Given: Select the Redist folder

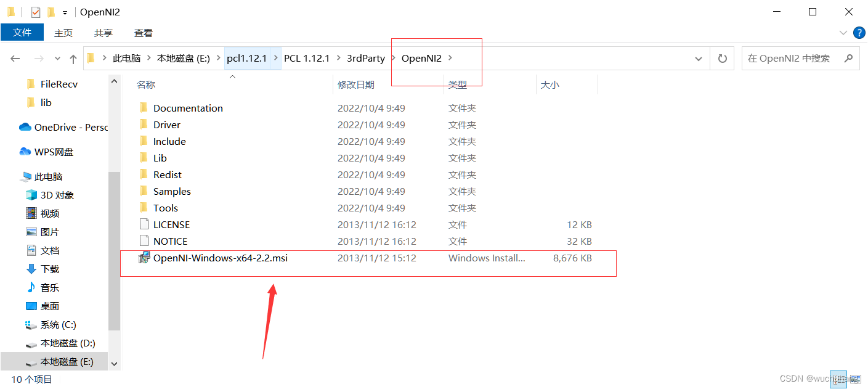Looking at the screenshot, I should coord(168,174).
